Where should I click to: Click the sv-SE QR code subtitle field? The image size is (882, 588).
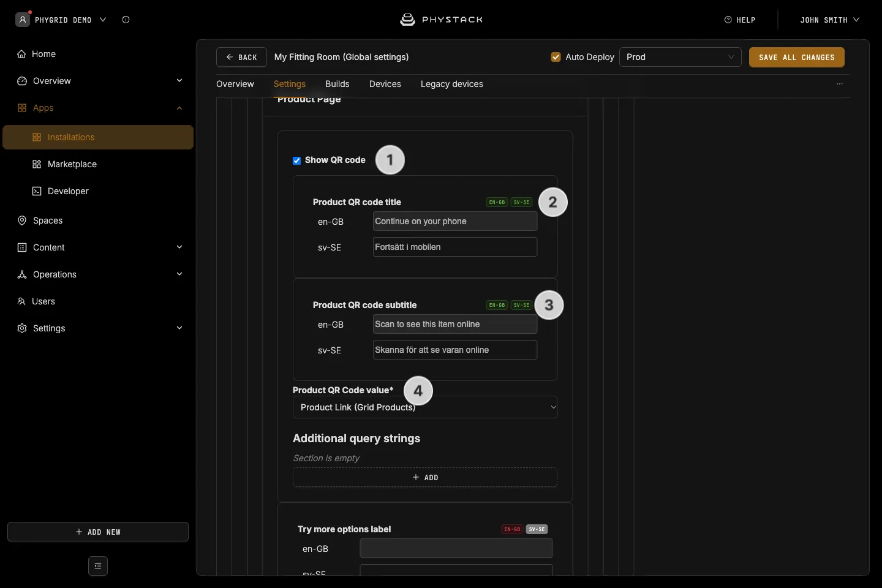click(x=455, y=350)
